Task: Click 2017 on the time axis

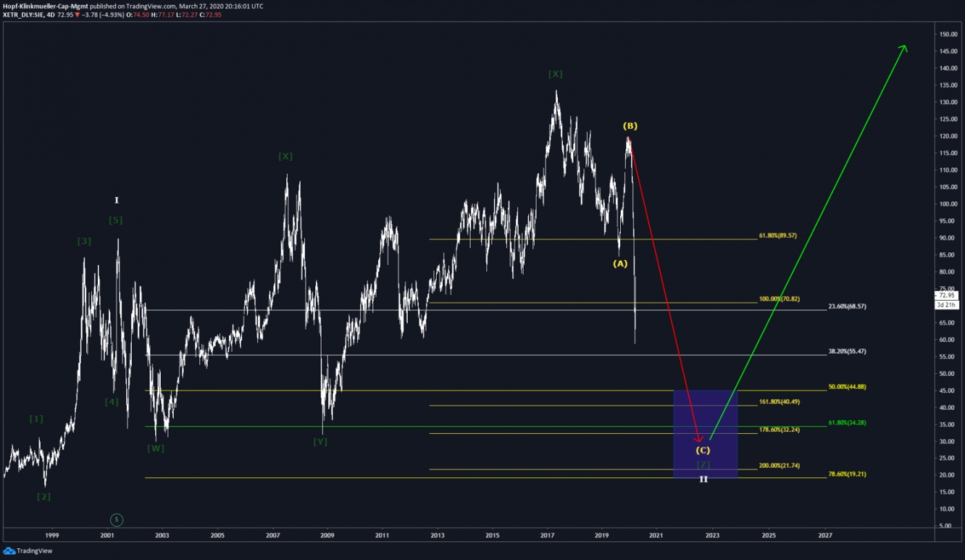Action: click(x=547, y=535)
